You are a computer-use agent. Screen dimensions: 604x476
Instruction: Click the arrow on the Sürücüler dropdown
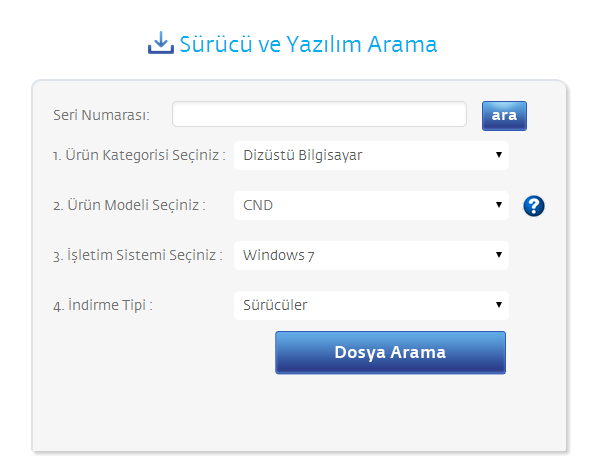click(498, 305)
